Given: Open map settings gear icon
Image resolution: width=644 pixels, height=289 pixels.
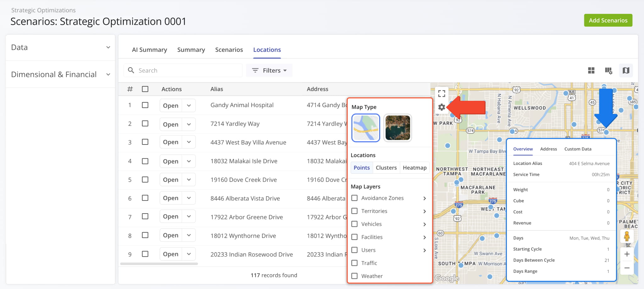Looking at the screenshot, I should [x=441, y=107].
